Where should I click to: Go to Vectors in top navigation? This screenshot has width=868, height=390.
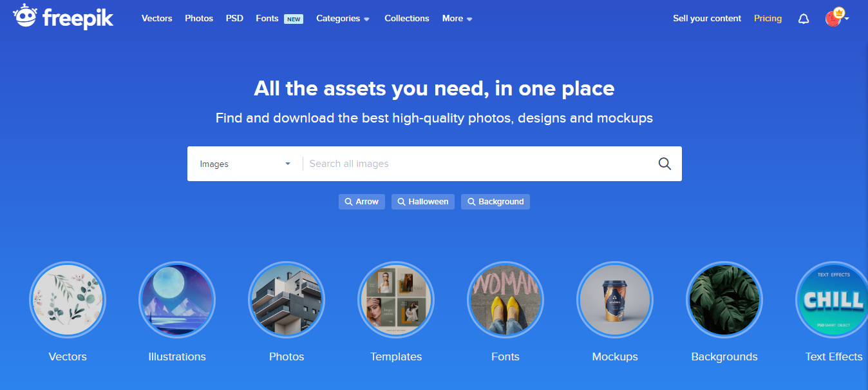tap(157, 19)
